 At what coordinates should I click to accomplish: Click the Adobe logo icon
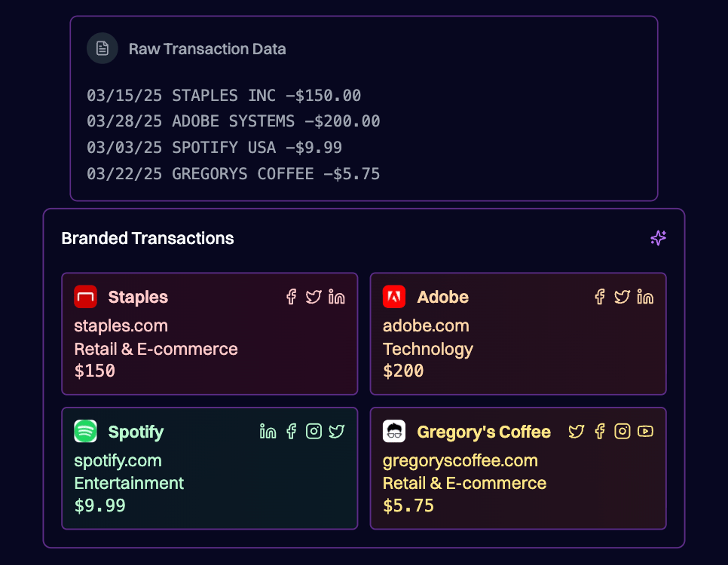[x=394, y=297]
